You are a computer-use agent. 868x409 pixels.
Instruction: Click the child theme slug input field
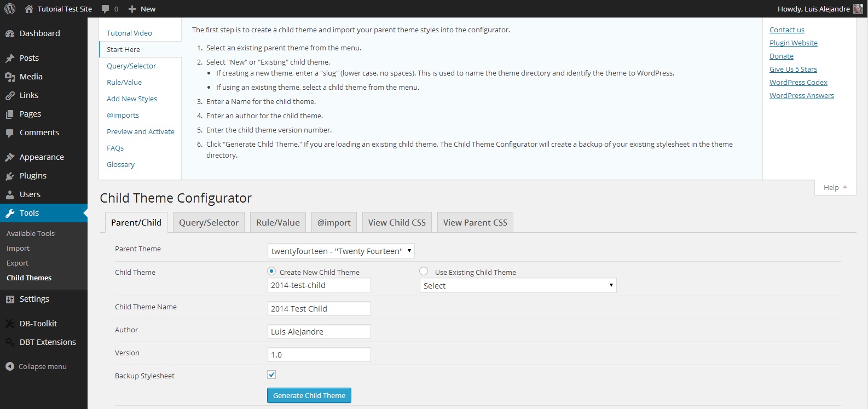[x=319, y=285]
